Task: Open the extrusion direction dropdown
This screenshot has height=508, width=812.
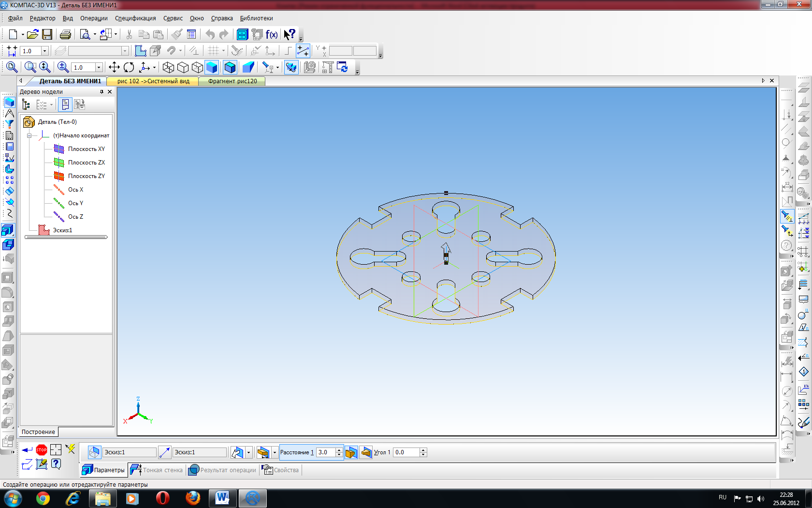Action: 248,452
